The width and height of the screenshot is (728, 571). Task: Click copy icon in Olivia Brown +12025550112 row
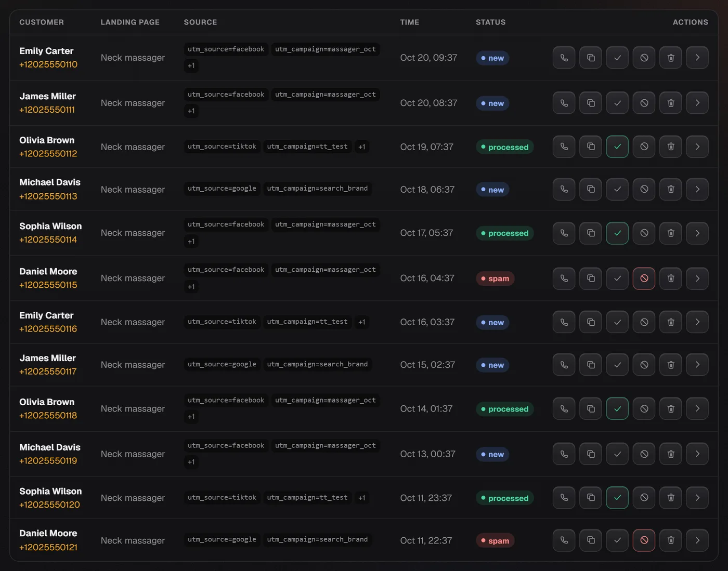pyautogui.click(x=591, y=147)
